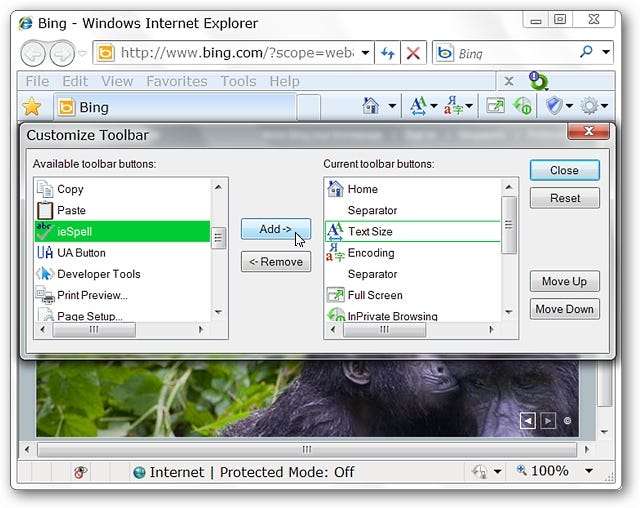Screen dimensions: 640x508
Task: Open zoom level dropdown in status bar
Action: (589, 471)
